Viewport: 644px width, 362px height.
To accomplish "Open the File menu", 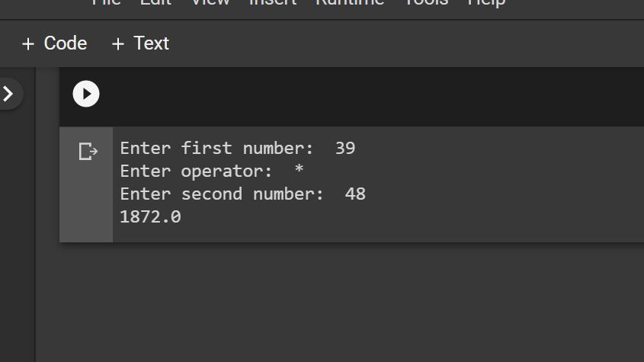I will [107, 2].
